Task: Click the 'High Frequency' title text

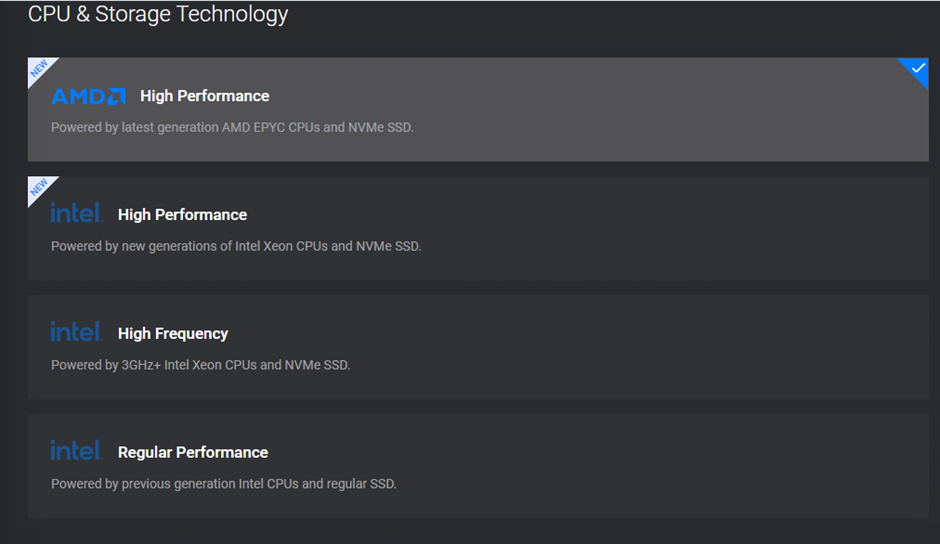Action: coord(173,333)
